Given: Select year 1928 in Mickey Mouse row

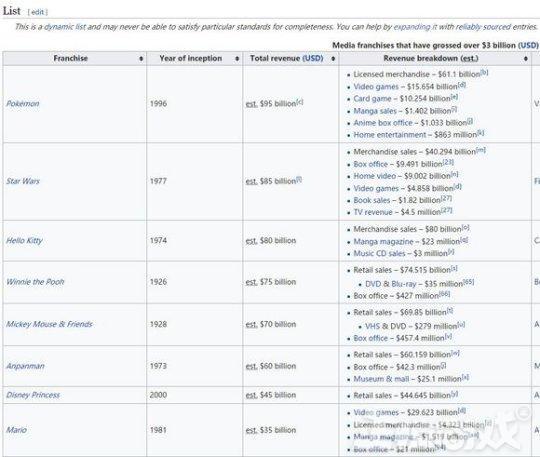Looking at the screenshot, I should (158, 324).
